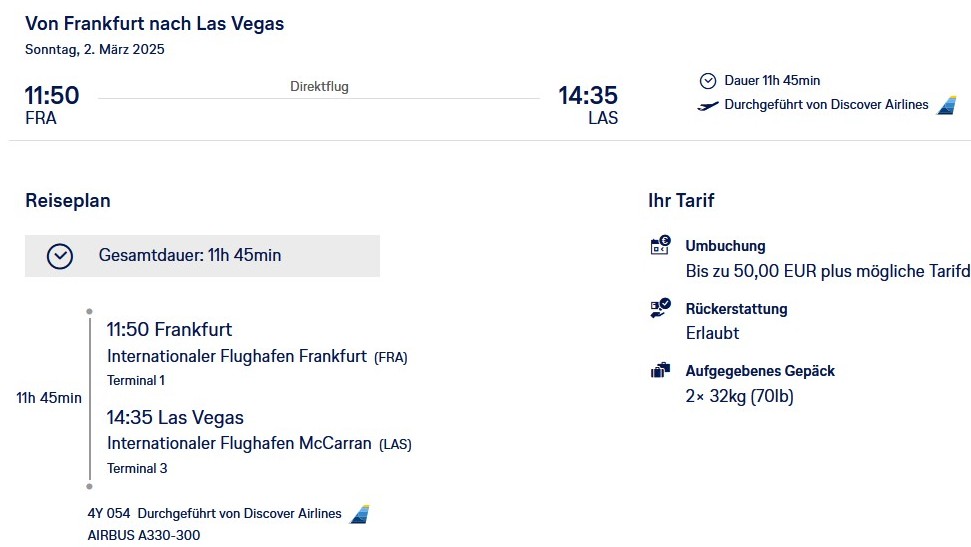Click the Discover Airlines tail logo at top right
Viewport: 971px width, 547px height.
(947, 105)
